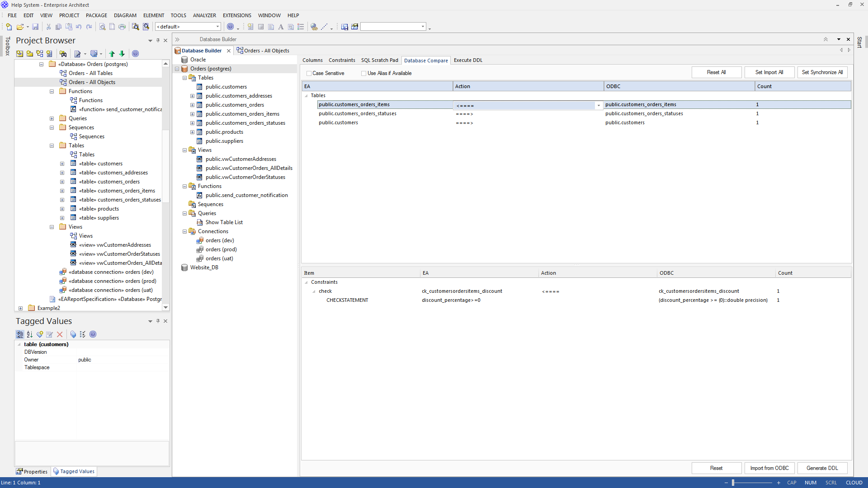Click the Set Import All button
This screenshot has height=488, width=868.
[769, 72]
